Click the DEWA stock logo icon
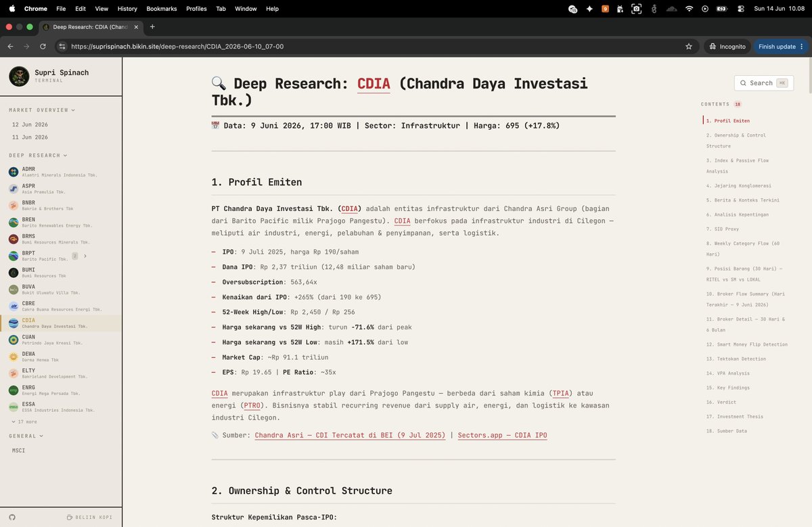 [x=14, y=357]
